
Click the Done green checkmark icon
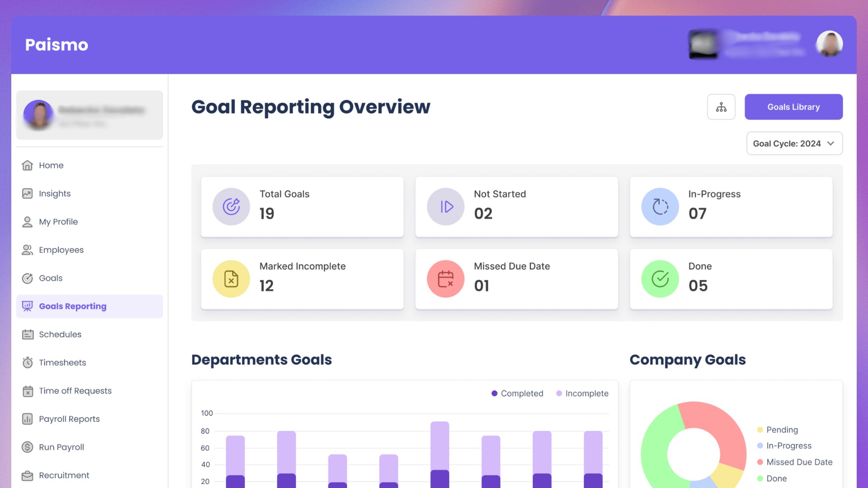click(660, 279)
